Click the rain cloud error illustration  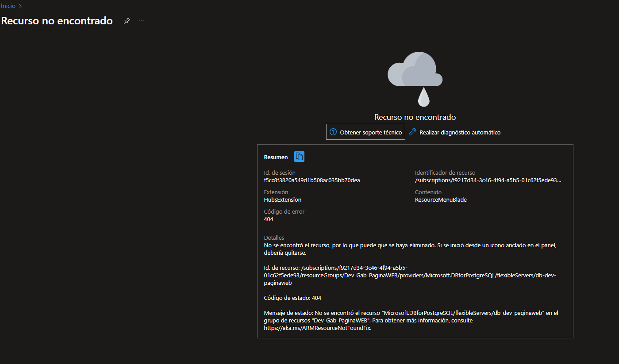(415, 79)
